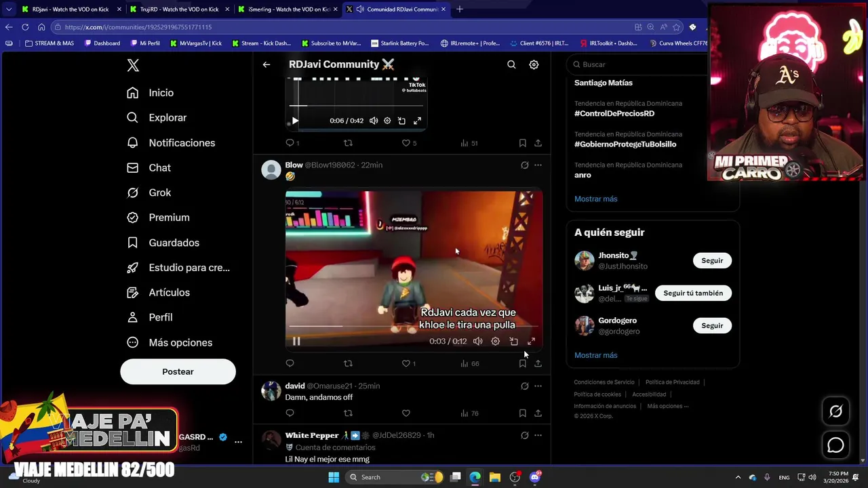
Task: Toggle picture-in-picture on Blow's video
Action: 513,341
